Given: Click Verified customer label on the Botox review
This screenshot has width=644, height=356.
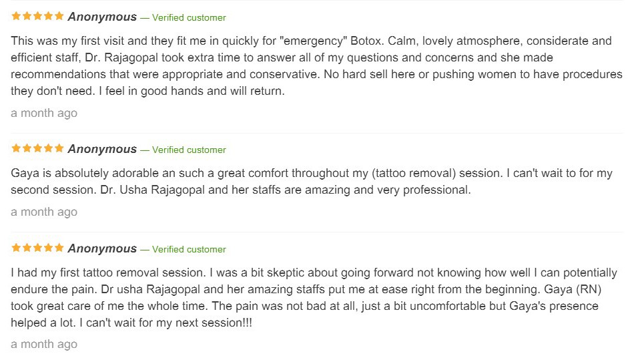Looking at the screenshot, I should (x=189, y=17).
